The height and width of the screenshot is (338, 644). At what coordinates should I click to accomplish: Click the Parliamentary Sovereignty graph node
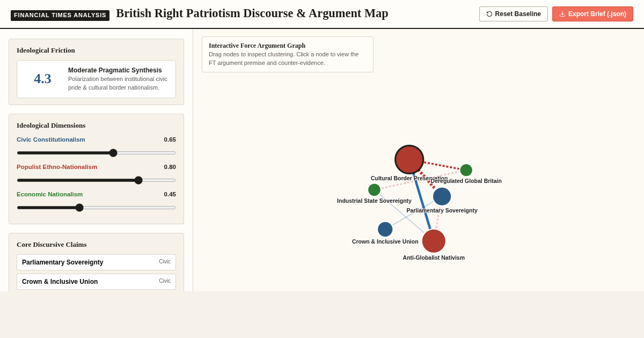point(442,196)
